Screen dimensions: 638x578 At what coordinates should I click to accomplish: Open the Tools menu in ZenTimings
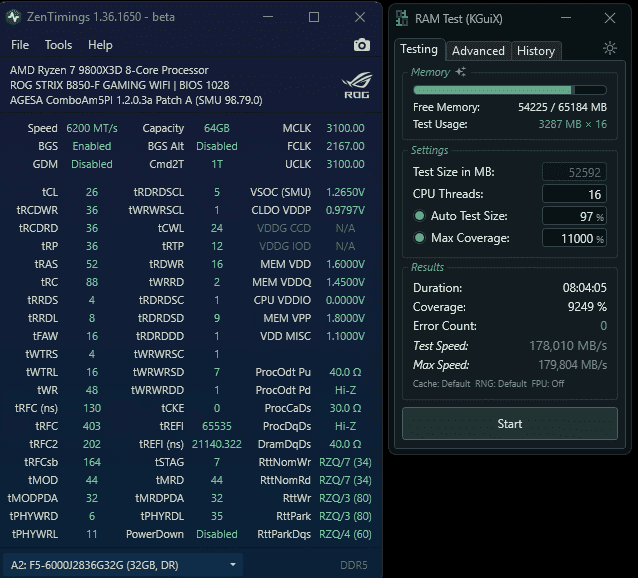click(59, 45)
